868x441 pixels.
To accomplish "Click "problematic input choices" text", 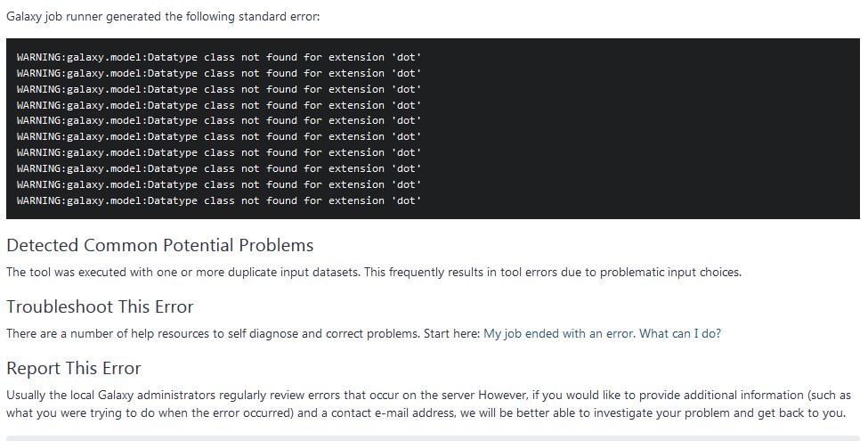I will (x=669, y=273).
